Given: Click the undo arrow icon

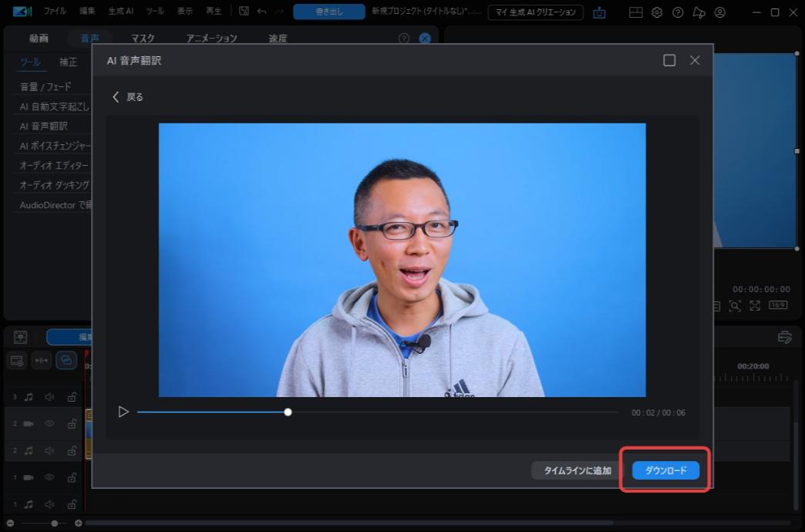Looking at the screenshot, I should pyautogui.click(x=262, y=11).
